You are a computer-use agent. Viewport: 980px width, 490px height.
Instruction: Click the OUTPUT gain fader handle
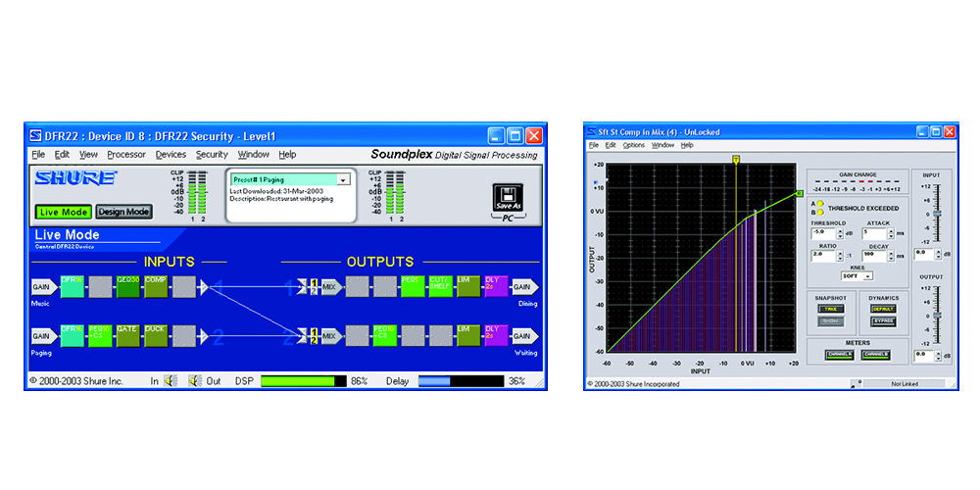[937, 317]
